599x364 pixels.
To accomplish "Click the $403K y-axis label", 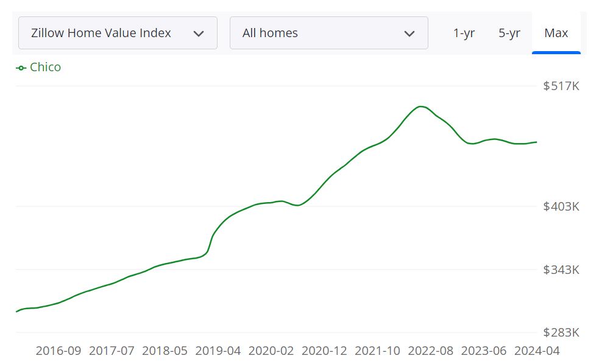I will point(561,206).
